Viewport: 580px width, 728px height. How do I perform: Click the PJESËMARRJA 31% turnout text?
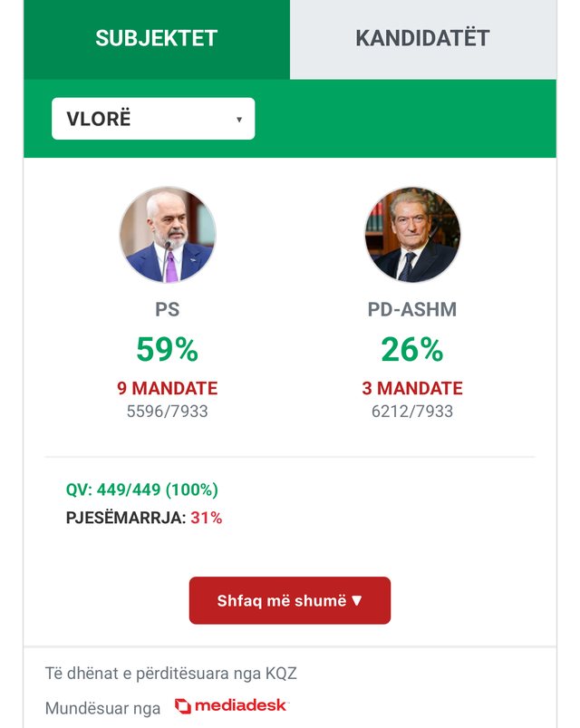pos(144,518)
